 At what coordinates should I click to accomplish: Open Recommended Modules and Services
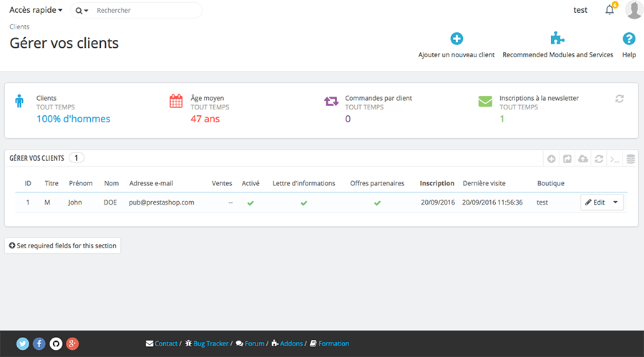coord(557,39)
